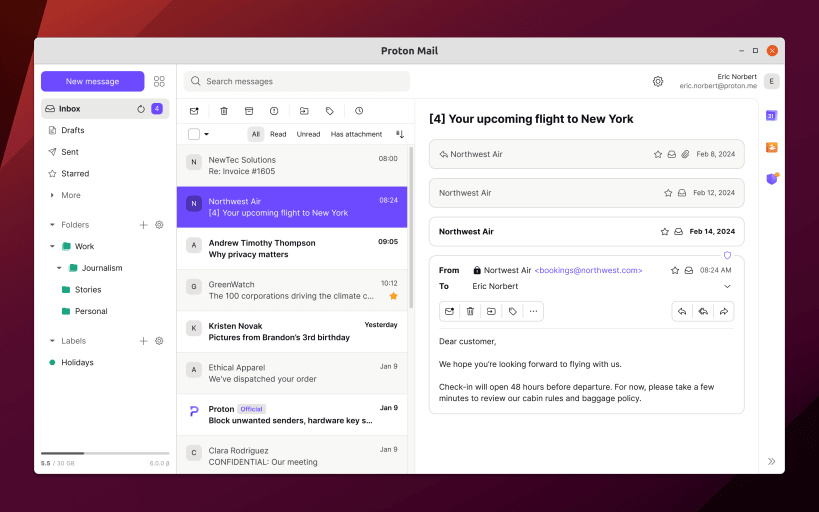
Task: Click the reply all icon in message
Action: click(703, 311)
